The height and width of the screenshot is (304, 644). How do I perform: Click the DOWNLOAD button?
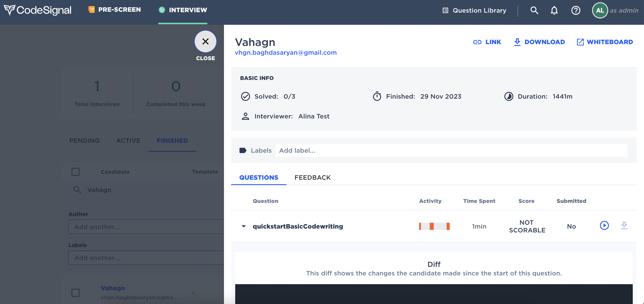click(x=539, y=42)
